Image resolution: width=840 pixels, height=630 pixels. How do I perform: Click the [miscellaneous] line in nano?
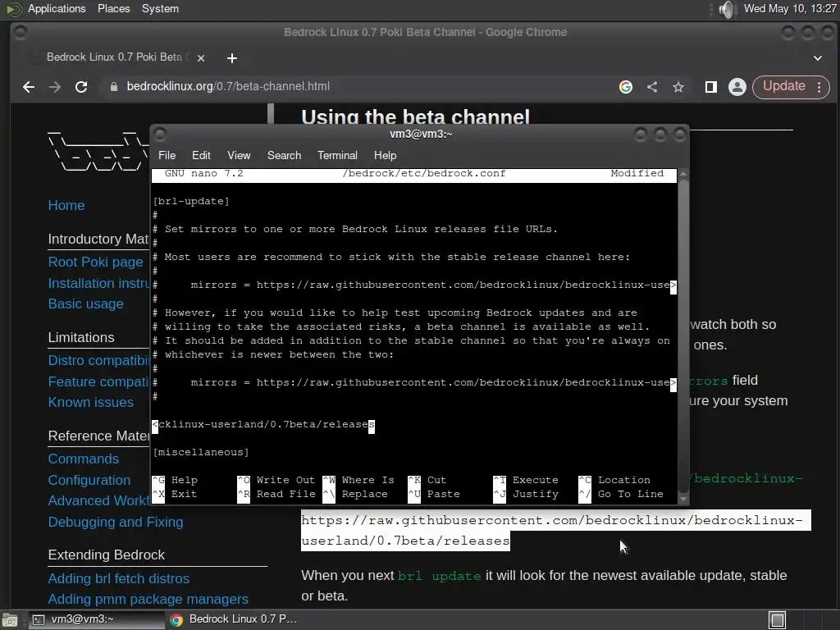pos(201,452)
